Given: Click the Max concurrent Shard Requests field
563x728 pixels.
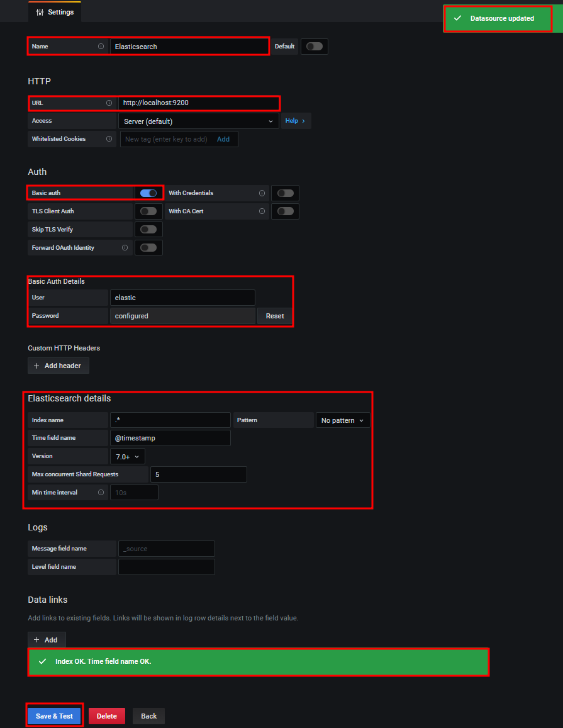Looking at the screenshot, I should point(198,474).
